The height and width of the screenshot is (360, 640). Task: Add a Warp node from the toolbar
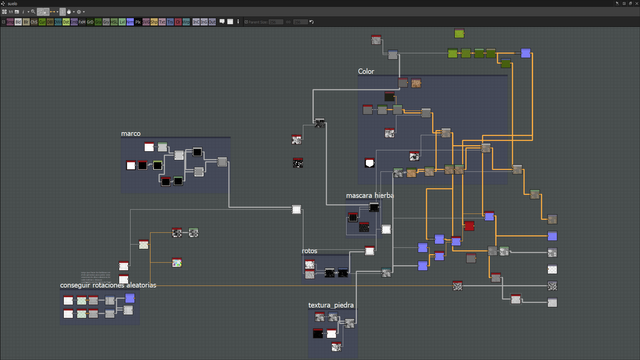(x=186, y=22)
